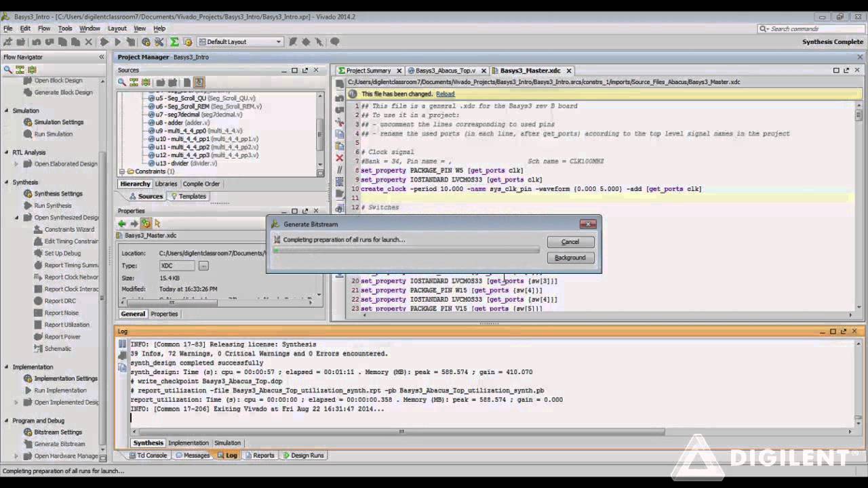Click the comment toggle slashes icon in editor sidebar
This screenshot has height=488, width=868.
click(340, 169)
